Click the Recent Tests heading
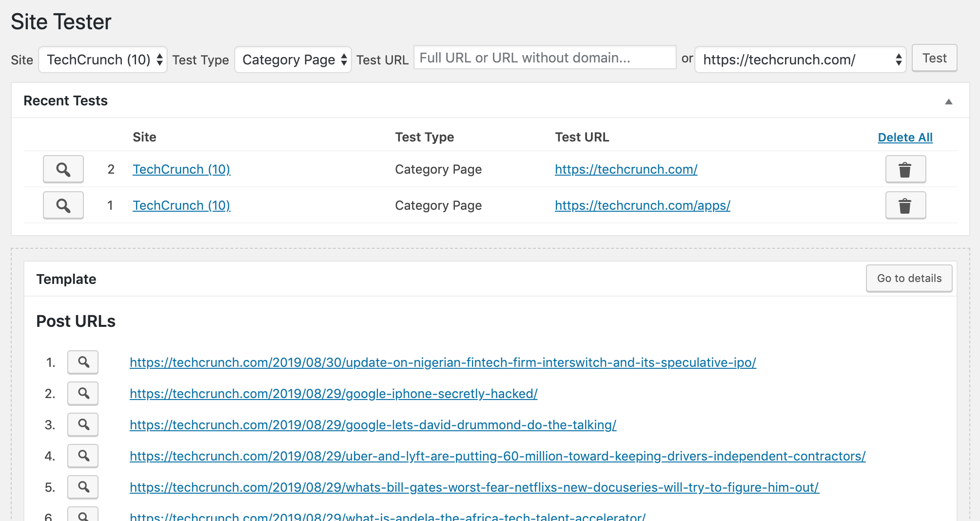 click(65, 100)
